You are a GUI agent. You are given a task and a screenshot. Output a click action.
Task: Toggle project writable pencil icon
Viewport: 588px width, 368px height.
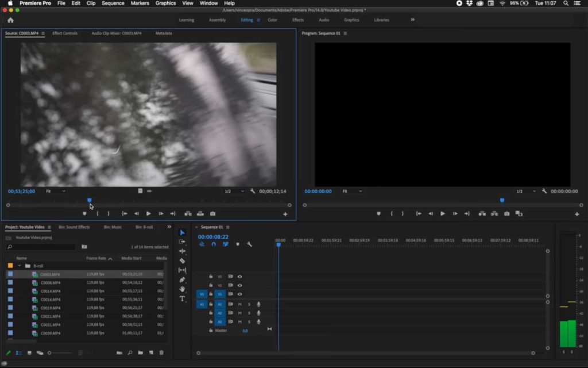click(8, 352)
